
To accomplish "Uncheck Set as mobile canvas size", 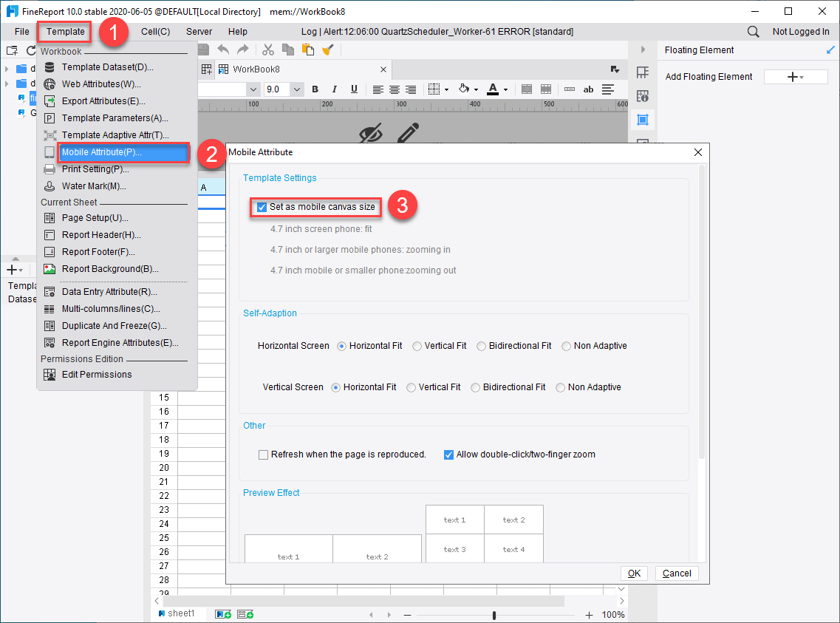I will pyautogui.click(x=261, y=208).
